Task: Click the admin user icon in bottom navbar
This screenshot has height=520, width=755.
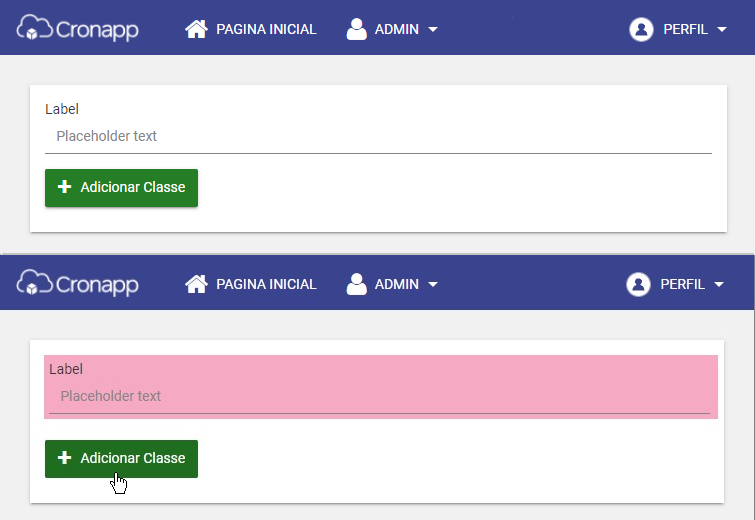Action: pos(356,284)
